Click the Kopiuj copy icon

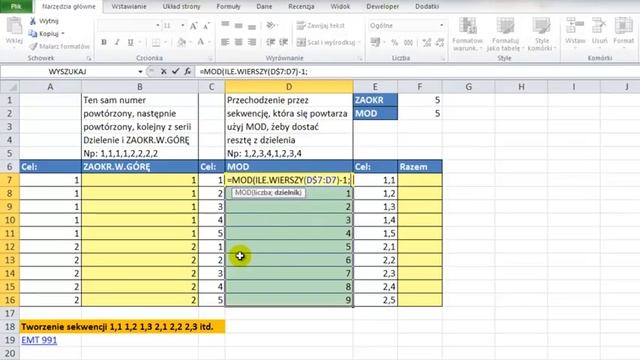coord(33,33)
